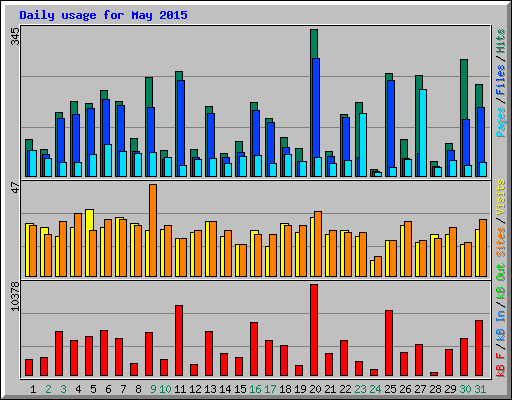The image size is (512, 400).
Task: Click the red kB bar for day 25
Action: pyautogui.click(x=389, y=343)
